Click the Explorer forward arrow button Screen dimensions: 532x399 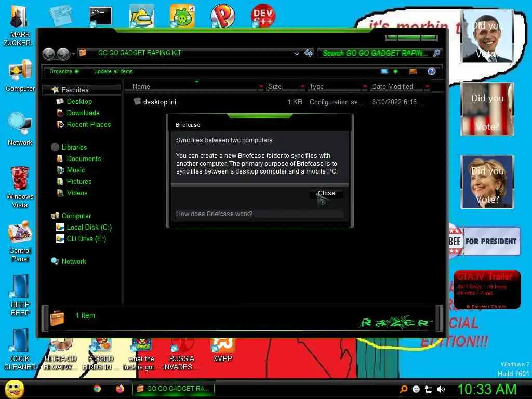coord(63,54)
